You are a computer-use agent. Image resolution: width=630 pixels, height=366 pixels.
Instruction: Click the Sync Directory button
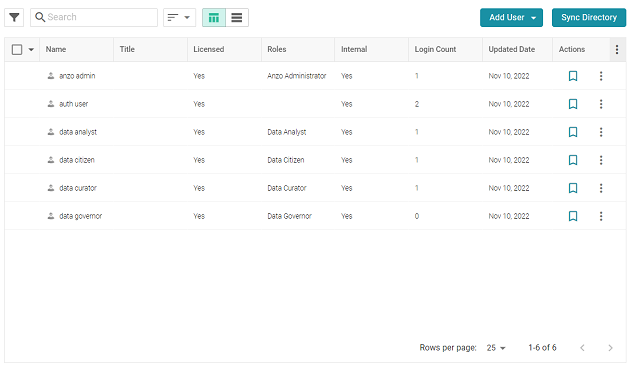tap(589, 18)
